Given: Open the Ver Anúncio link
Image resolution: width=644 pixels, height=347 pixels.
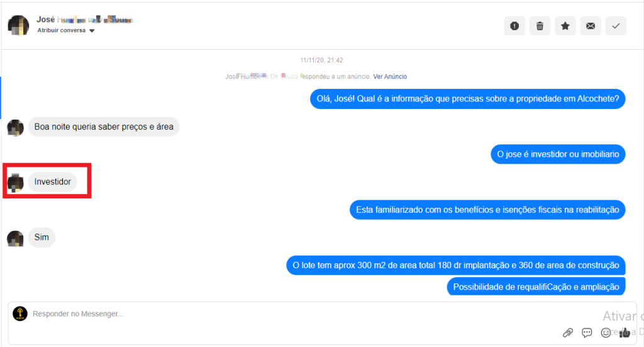Looking at the screenshot, I should coord(390,76).
